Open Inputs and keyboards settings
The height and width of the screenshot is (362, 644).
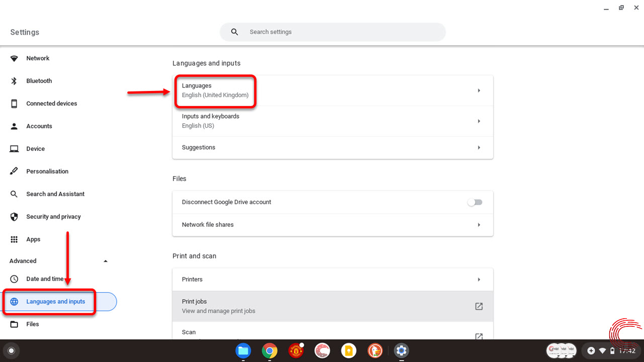point(332,121)
